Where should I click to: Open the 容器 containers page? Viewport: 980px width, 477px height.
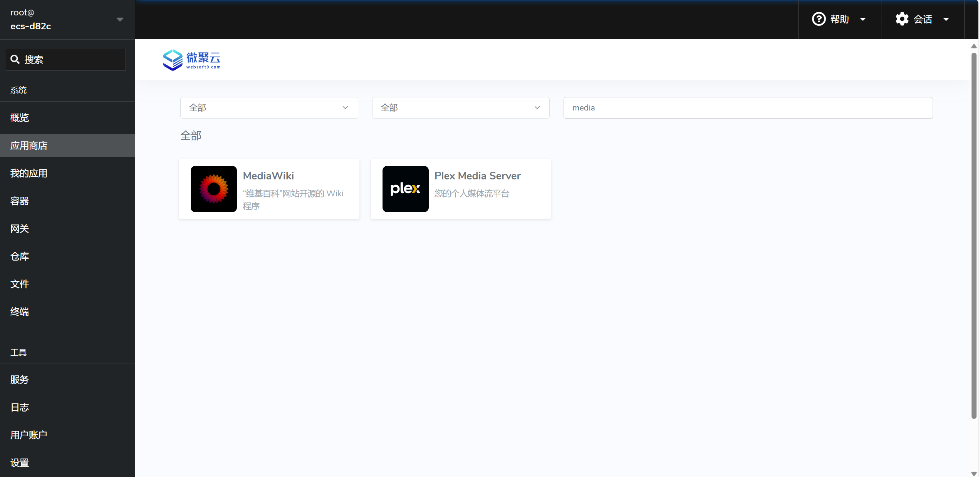point(20,201)
